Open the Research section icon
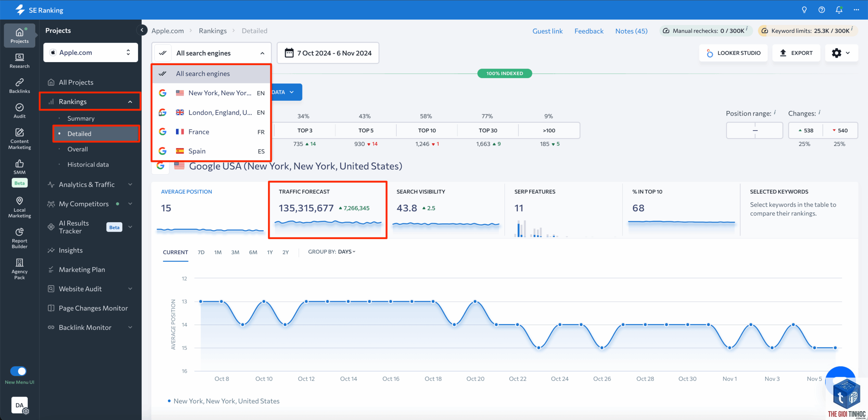Image resolution: width=868 pixels, height=420 pixels. 19,61
